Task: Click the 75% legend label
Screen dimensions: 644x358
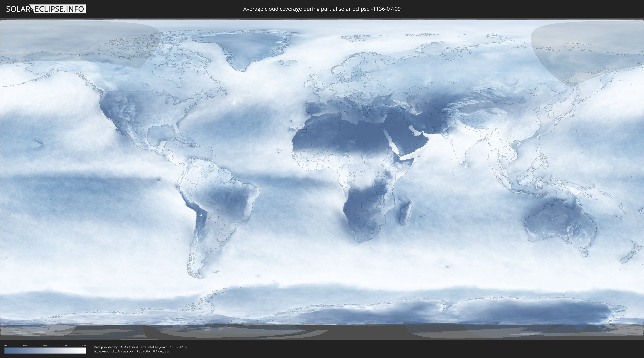Action: coord(65,345)
